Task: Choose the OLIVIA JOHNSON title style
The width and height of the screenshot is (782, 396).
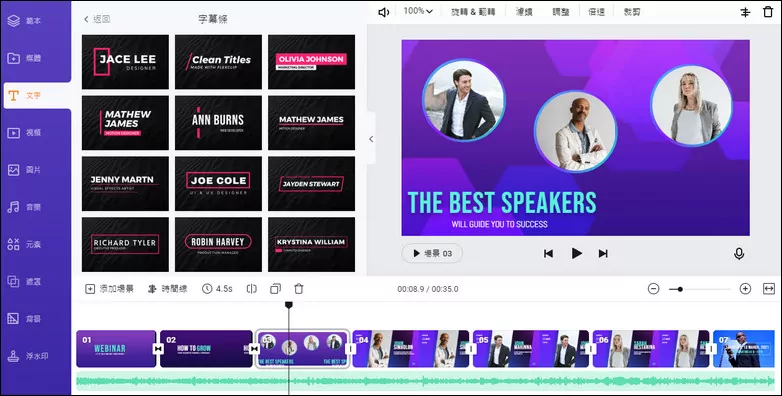Action: pos(312,62)
